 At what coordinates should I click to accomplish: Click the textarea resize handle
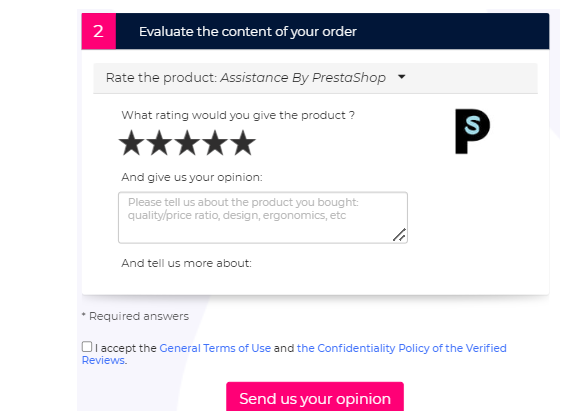coord(400,235)
